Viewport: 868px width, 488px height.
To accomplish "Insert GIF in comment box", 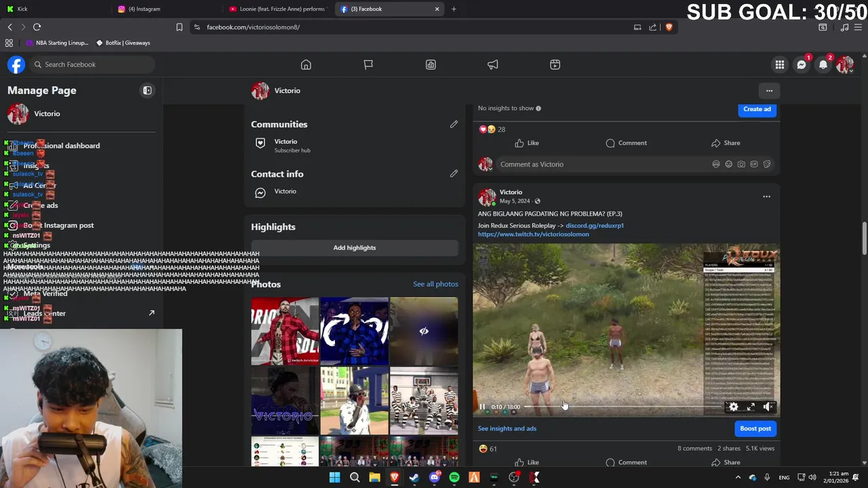I will (754, 164).
